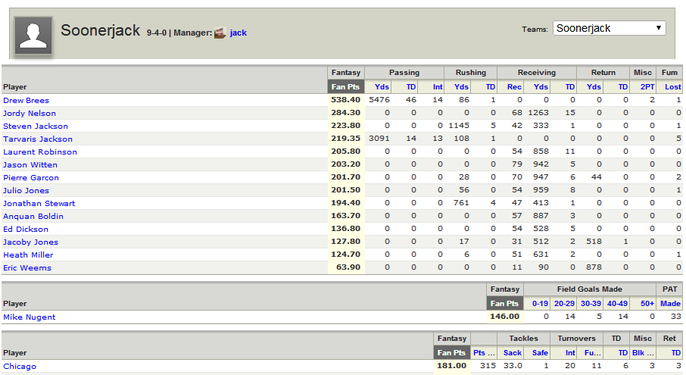The width and height of the screenshot is (686, 375).
Task: Sort kicker table by Fan Pts
Action: [504, 303]
